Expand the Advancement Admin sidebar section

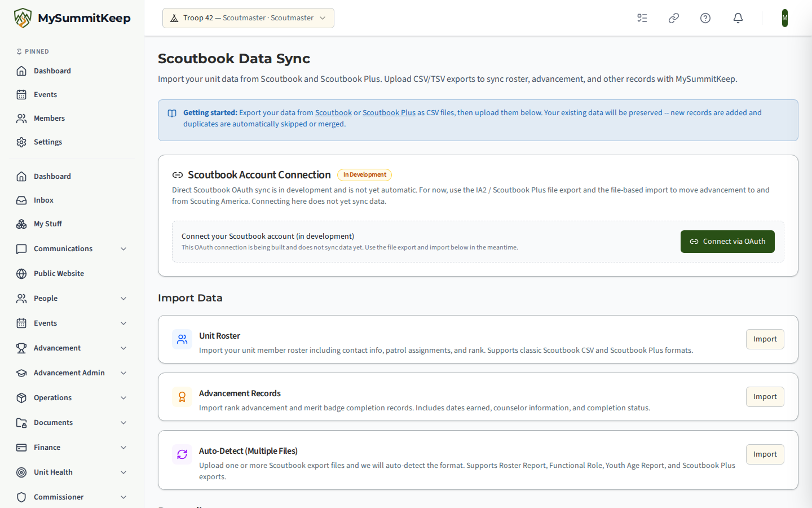pyautogui.click(x=72, y=373)
